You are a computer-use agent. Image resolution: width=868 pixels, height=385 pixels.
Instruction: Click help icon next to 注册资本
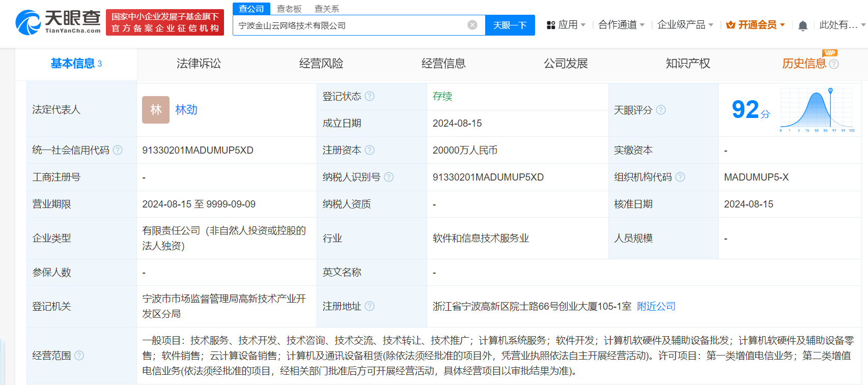[370, 150]
